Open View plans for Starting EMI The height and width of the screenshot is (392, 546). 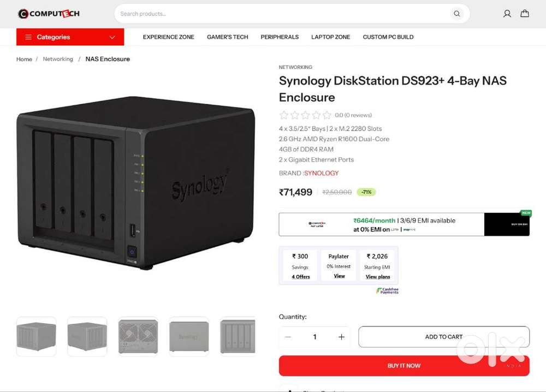click(x=378, y=277)
